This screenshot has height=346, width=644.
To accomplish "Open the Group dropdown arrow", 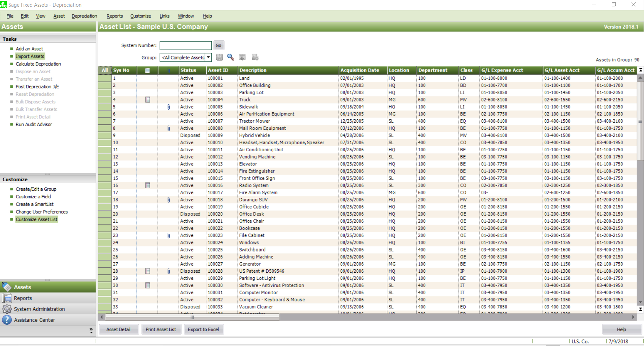I will (208, 57).
